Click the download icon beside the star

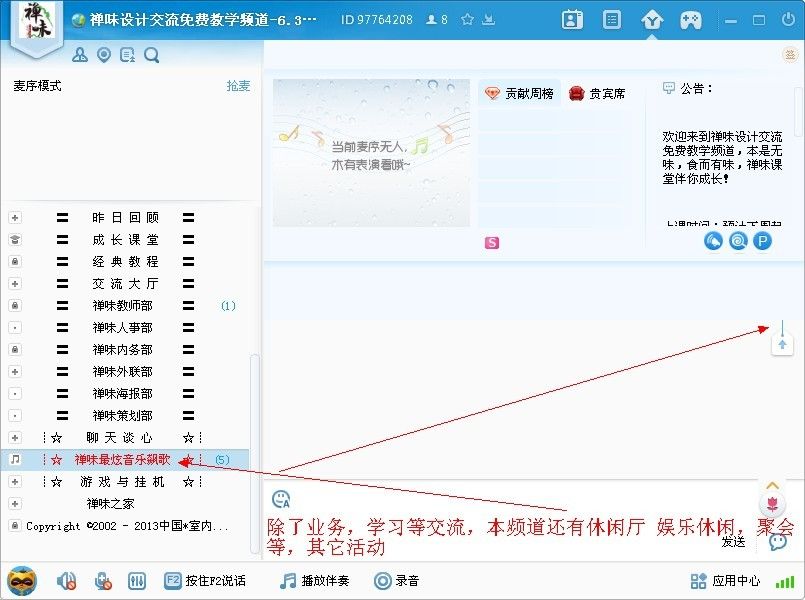489,20
